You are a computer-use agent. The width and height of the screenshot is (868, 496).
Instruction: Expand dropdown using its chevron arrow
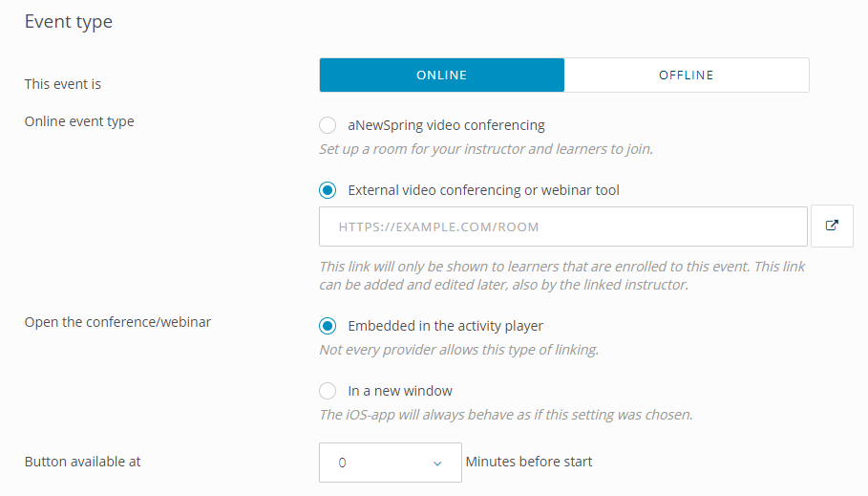click(x=437, y=464)
